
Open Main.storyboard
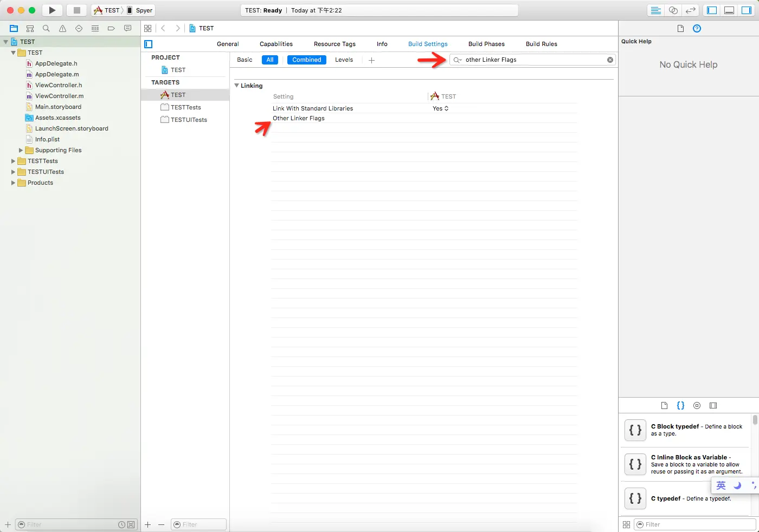[58, 107]
